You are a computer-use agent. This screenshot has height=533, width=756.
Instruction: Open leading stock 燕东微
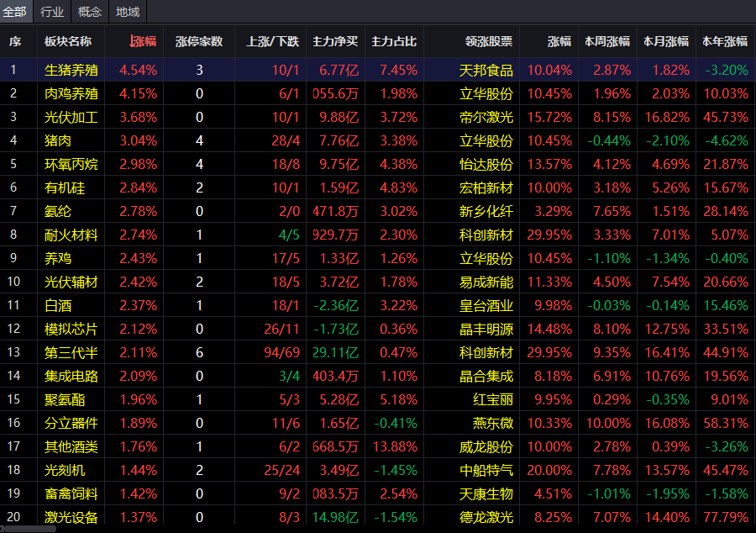(x=493, y=423)
